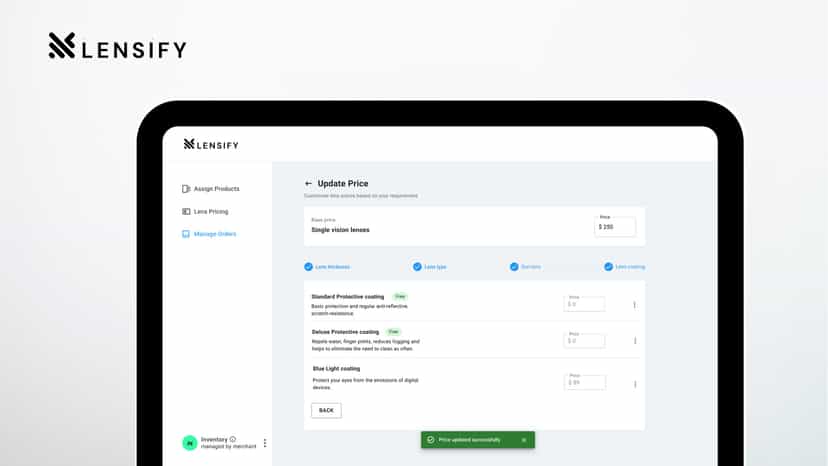This screenshot has width=828, height=466.
Task: Open the Assign Products sidebar item
Action: click(211, 189)
